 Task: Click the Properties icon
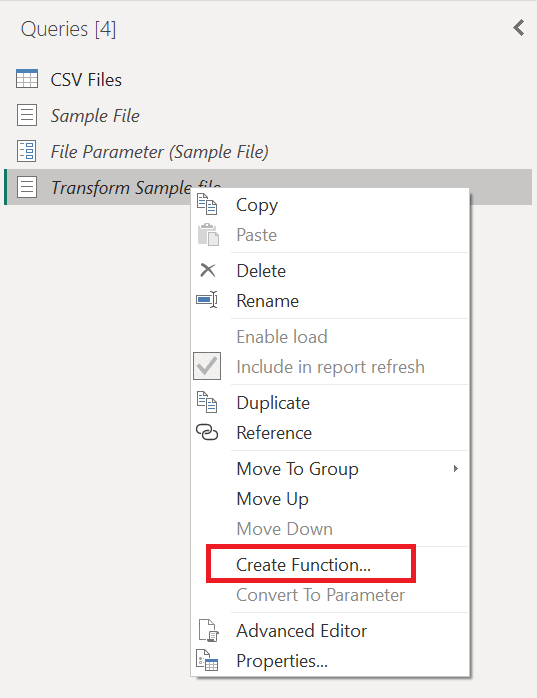click(x=207, y=660)
